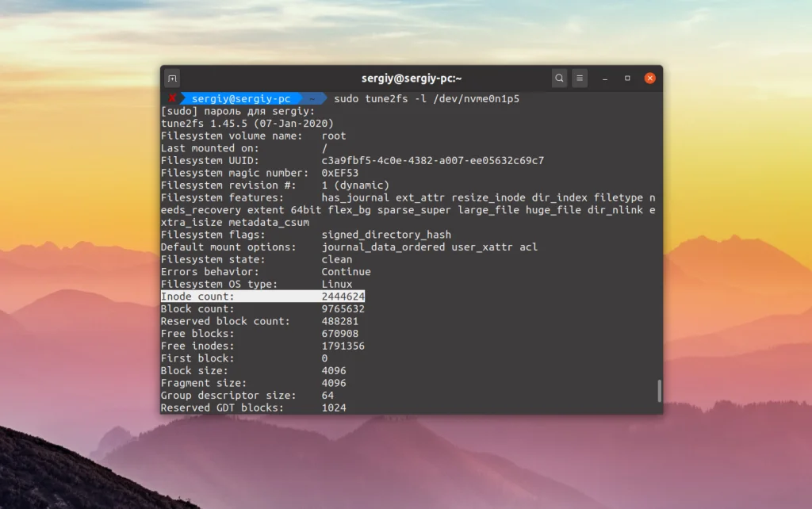Click the Free inodes value 1791356
812x509 pixels.
click(x=341, y=346)
